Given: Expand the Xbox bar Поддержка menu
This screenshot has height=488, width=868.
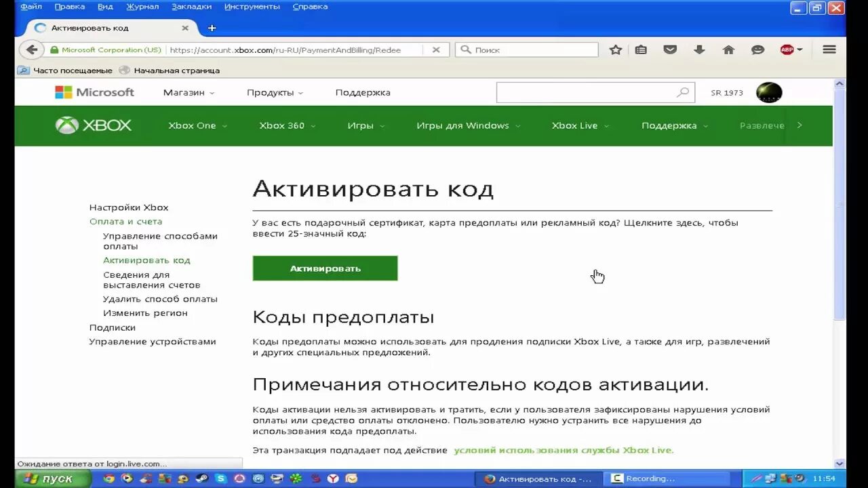Looking at the screenshot, I should coord(675,125).
